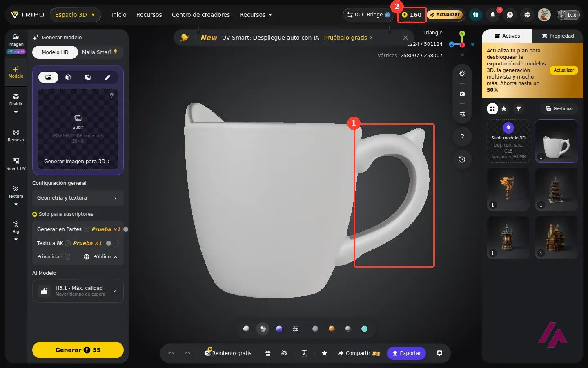The image size is (588, 368).
Task: Click the history clock icon
Action: [x=462, y=159]
